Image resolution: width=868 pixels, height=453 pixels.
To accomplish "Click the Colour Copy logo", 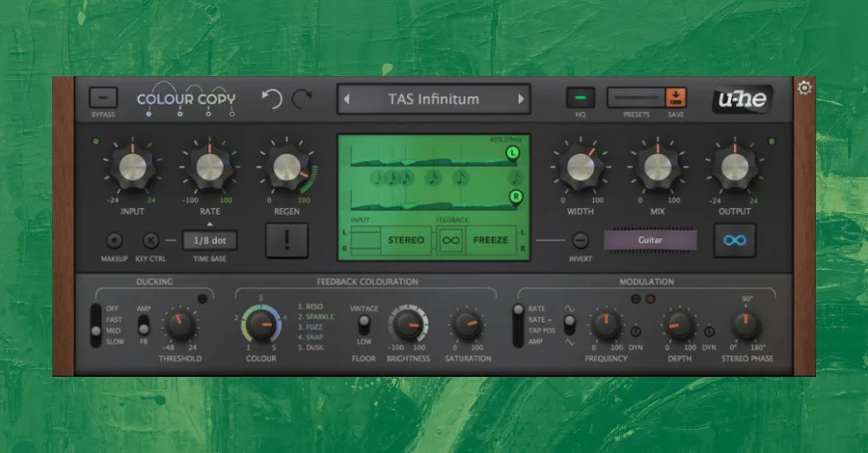I will [186, 99].
